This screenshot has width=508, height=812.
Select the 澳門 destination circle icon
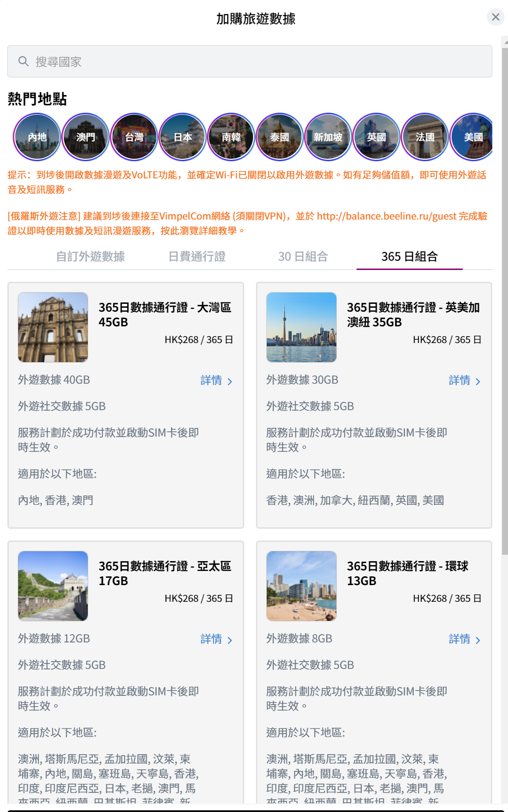[x=86, y=137]
